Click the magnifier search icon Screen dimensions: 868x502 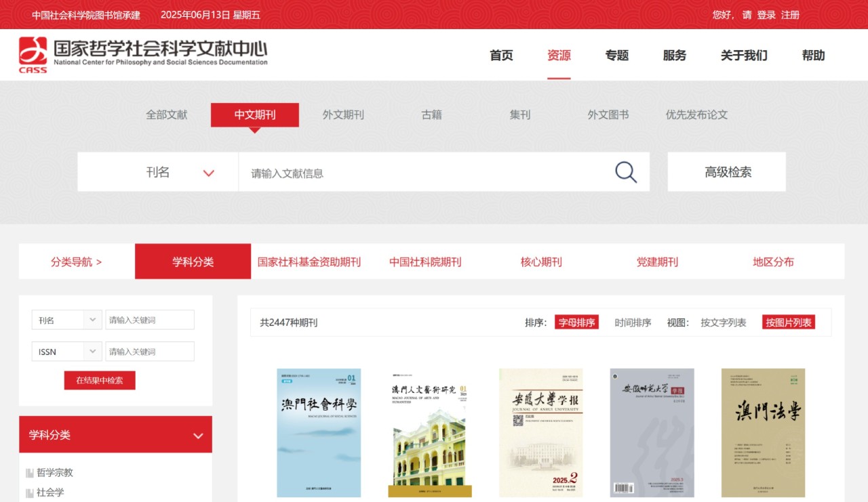626,172
